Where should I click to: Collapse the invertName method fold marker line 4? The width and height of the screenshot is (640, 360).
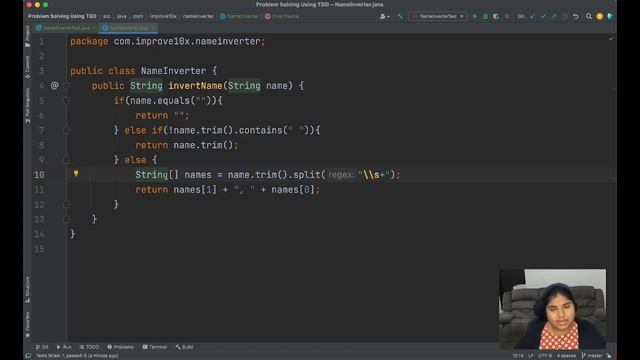[x=66, y=86]
